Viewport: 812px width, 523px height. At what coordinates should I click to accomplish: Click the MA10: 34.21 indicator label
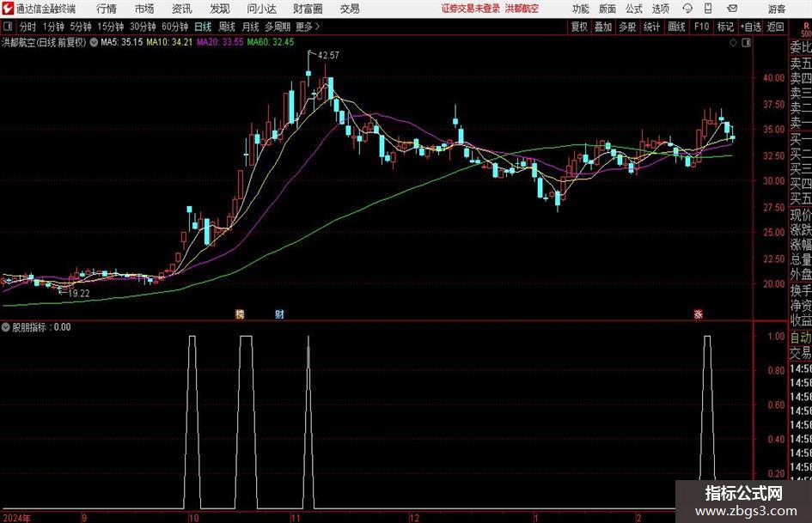[x=169, y=42]
